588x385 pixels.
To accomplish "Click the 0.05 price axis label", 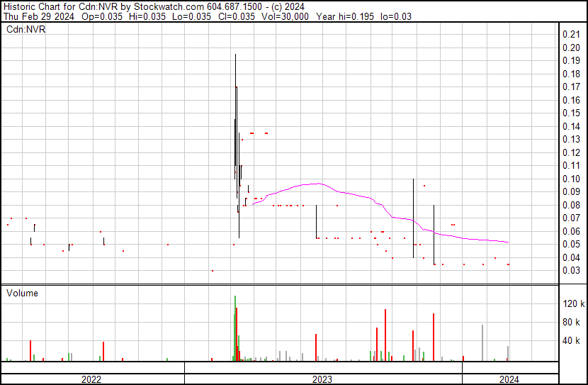I will (x=571, y=245).
